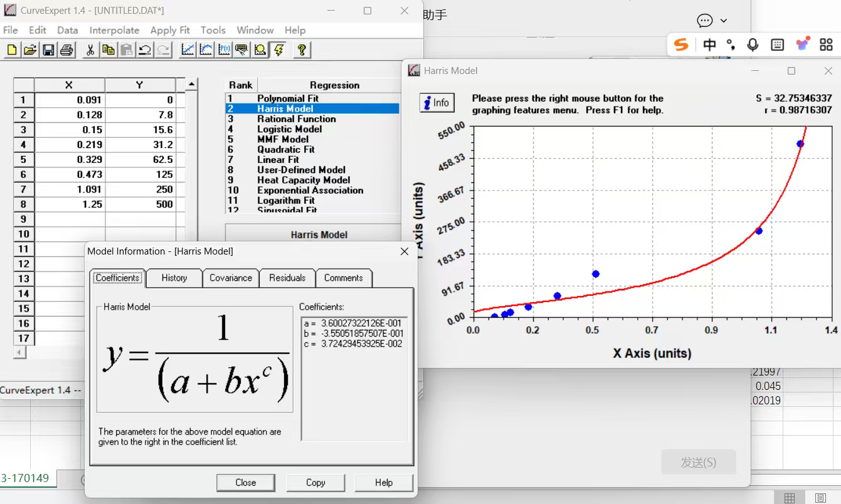Open the P(x) toolbar icon
Screen dimensions: 841x504
[224, 50]
